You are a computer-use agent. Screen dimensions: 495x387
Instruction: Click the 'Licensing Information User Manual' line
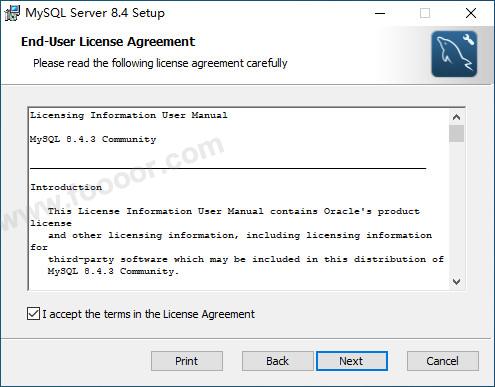point(129,115)
